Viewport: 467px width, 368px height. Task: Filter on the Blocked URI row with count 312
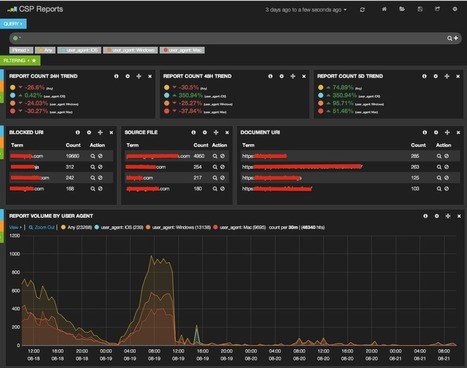[x=93, y=167]
